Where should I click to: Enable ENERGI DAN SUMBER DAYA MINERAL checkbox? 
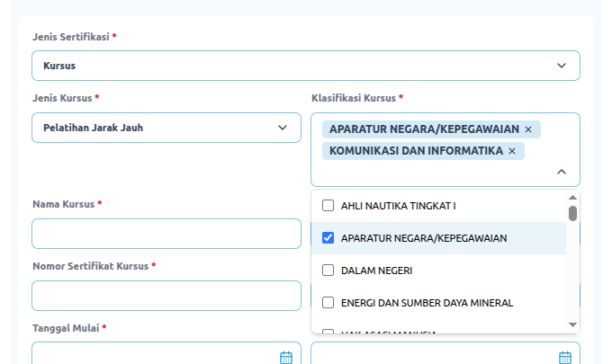pyautogui.click(x=328, y=302)
